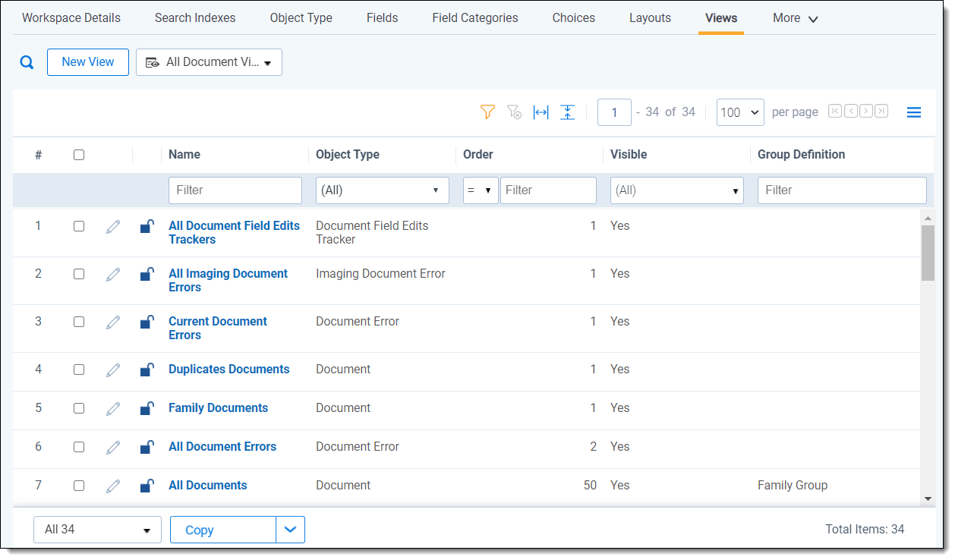The width and height of the screenshot is (955, 560).
Task: Open the All Document Views dropdown
Action: (x=209, y=62)
